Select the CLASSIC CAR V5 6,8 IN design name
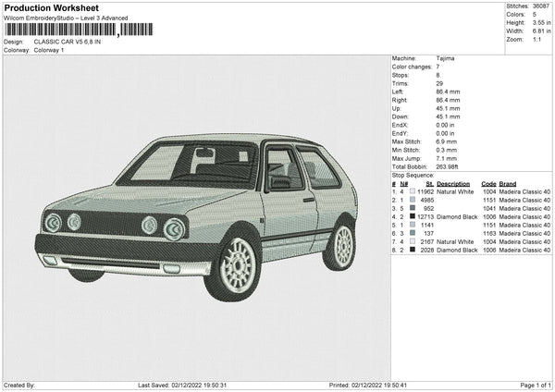 pos(71,42)
